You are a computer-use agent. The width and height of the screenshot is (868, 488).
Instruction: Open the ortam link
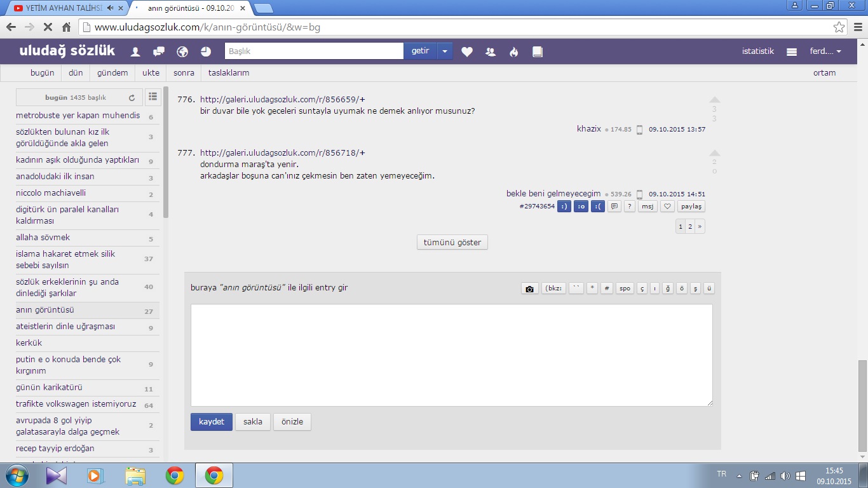tap(824, 72)
